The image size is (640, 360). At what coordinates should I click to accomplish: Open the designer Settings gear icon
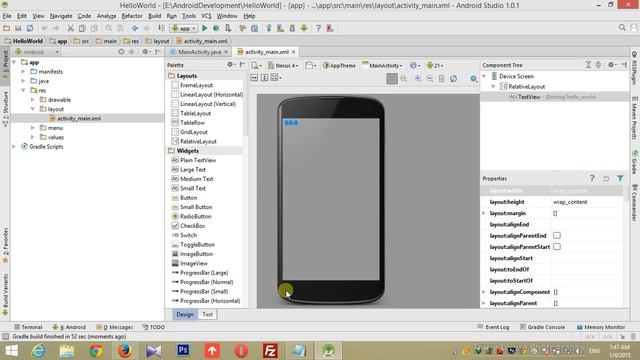(x=473, y=78)
